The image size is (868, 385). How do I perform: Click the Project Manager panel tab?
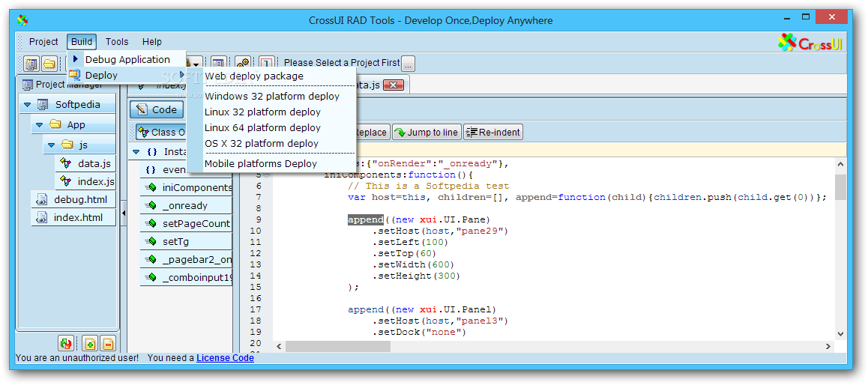(x=62, y=85)
